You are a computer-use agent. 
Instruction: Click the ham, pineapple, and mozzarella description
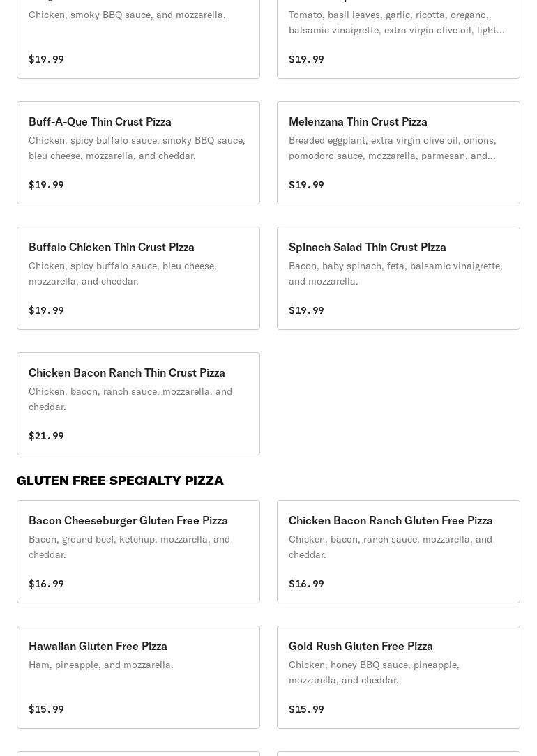coord(101,665)
